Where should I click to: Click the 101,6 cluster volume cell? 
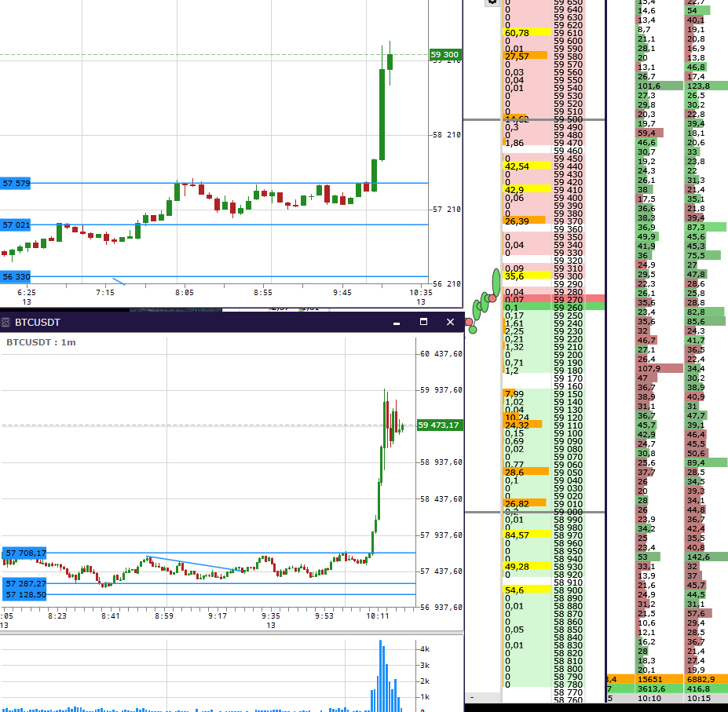(x=660, y=86)
